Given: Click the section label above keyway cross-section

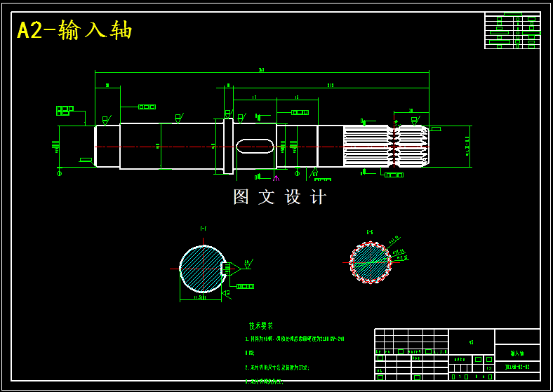Looking at the screenshot, I should (203, 229).
